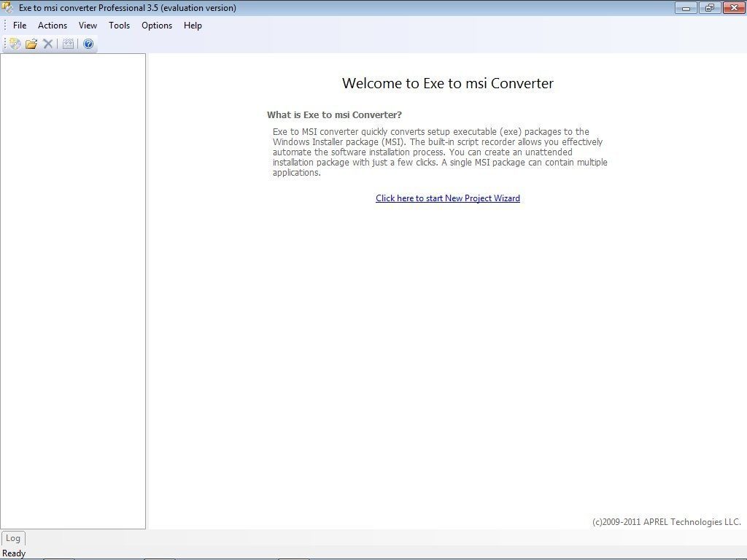Open the Actions menu
Image resolution: width=747 pixels, height=560 pixels.
53,26
